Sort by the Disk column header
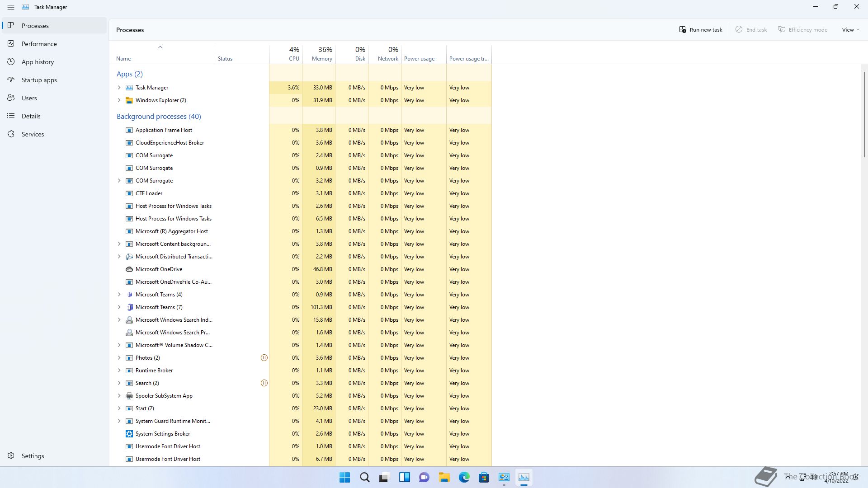Image resolution: width=868 pixels, height=488 pixels. tap(352, 54)
